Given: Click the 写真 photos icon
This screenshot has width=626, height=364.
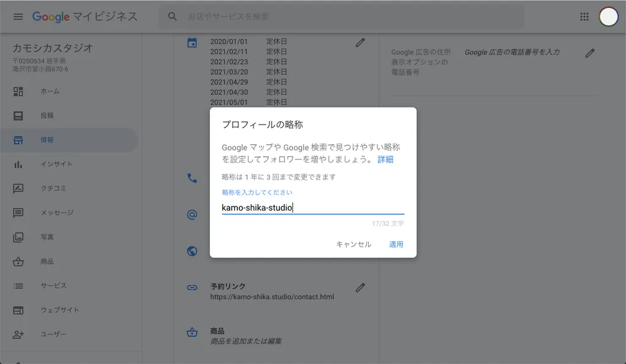Looking at the screenshot, I should (18, 237).
